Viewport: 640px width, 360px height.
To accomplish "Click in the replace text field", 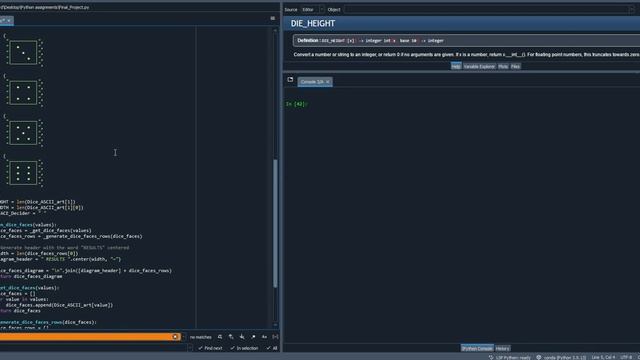I will coord(93,348).
